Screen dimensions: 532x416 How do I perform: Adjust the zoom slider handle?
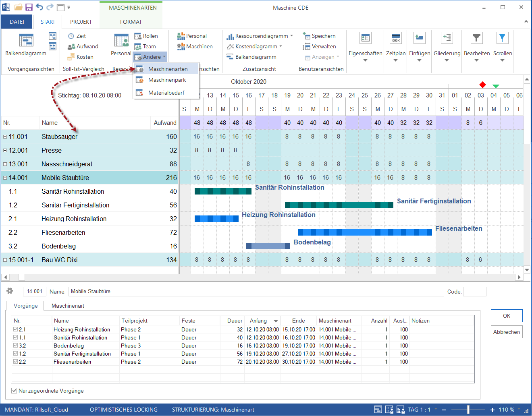tap(468, 410)
